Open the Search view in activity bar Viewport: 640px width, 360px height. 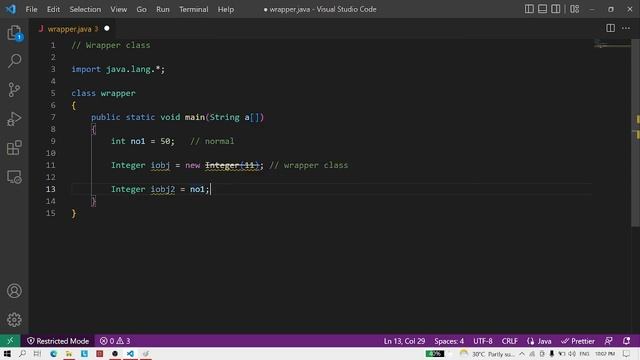point(14,61)
